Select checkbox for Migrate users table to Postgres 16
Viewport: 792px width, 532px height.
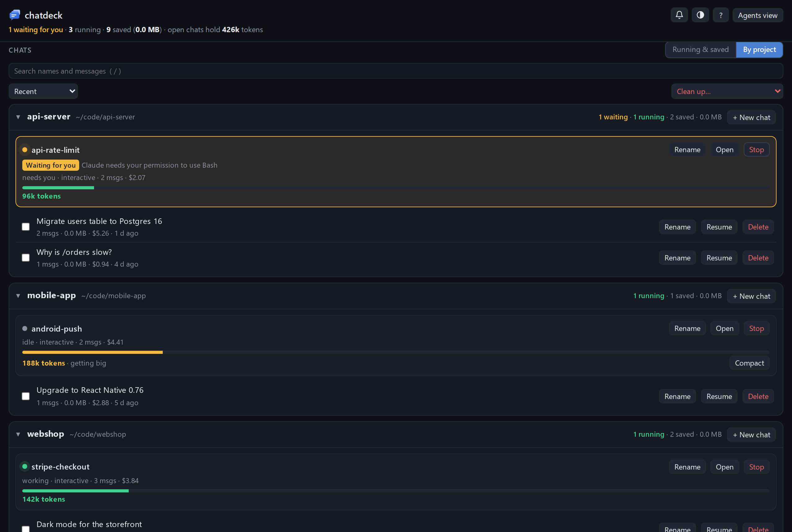(26, 227)
